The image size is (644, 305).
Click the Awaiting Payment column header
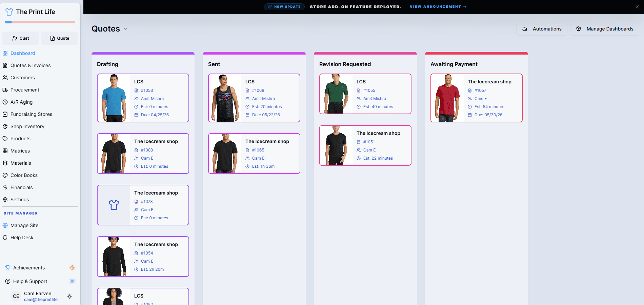(x=454, y=64)
